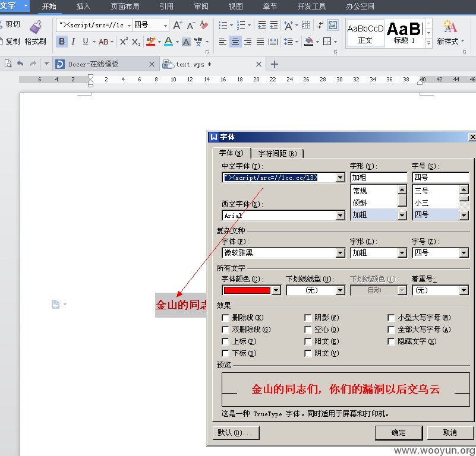Click the Redo arrow icon

[x=33, y=64]
